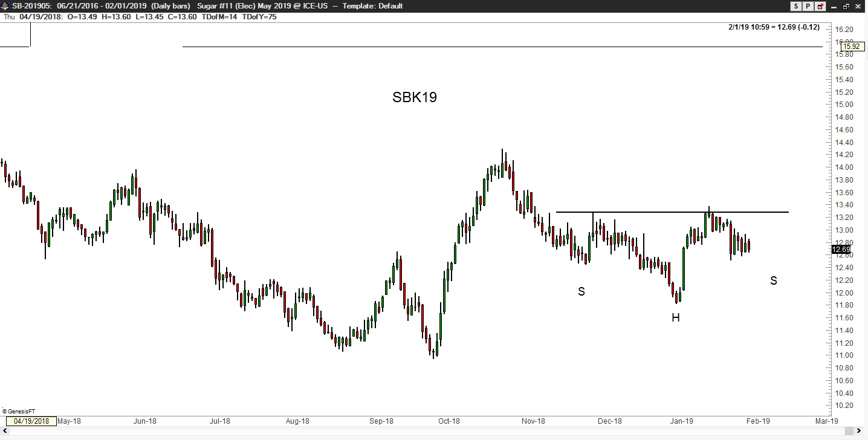
Task: Click the 'TDofY=75' value in data line
Action: 259,17
